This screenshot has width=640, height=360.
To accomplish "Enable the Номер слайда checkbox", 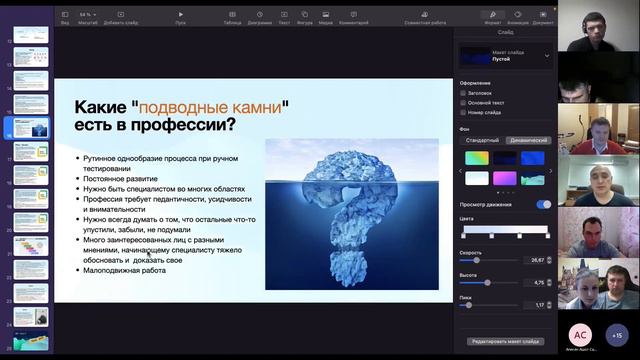I will pos(463,112).
